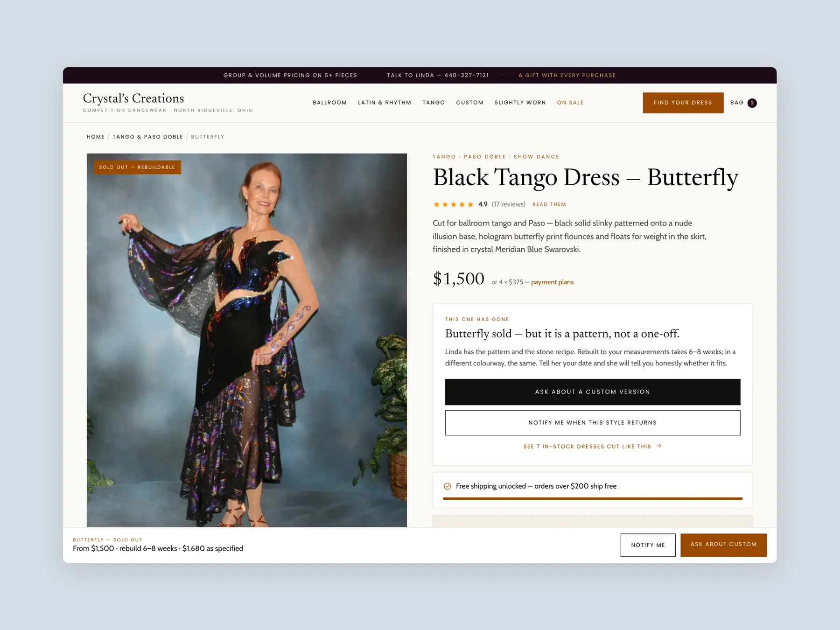This screenshot has width=840, height=630.
Task: Click the sticky Notify Me button
Action: coord(648,545)
